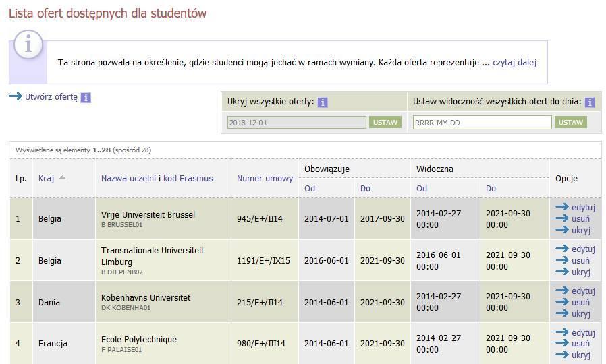The image size is (606, 364).
Task: Open the czytaj dalej link
Action: [514, 63]
